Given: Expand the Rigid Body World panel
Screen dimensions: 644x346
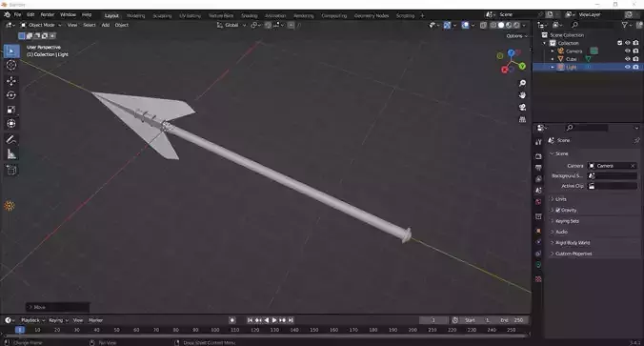Looking at the screenshot, I should 594,243.
